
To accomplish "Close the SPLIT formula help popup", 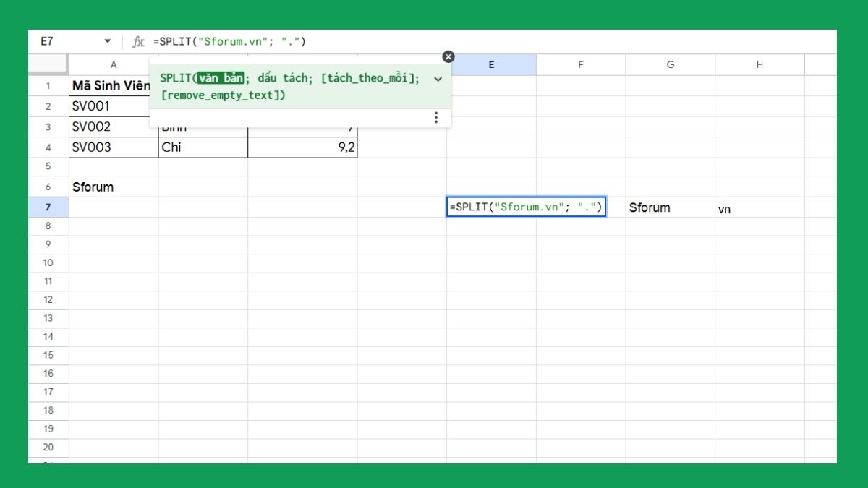I will 448,56.
